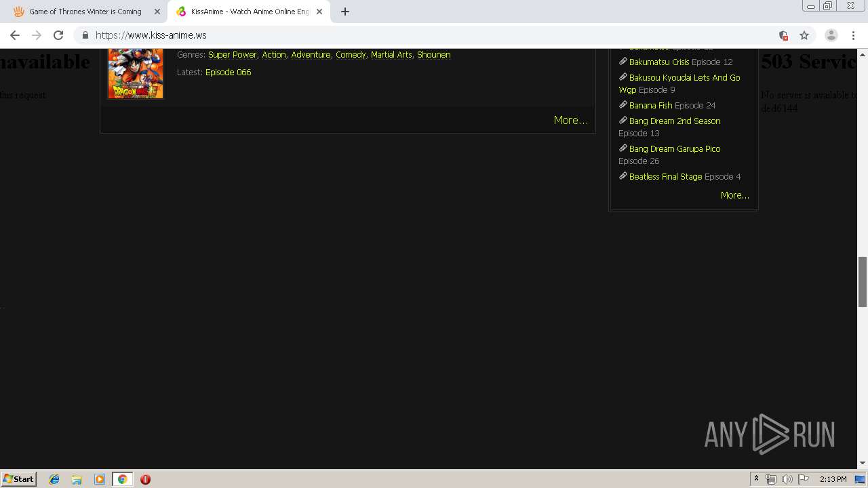Open the latest Episode 066 link
This screenshot has height=488, width=868.
pos(229,73)
